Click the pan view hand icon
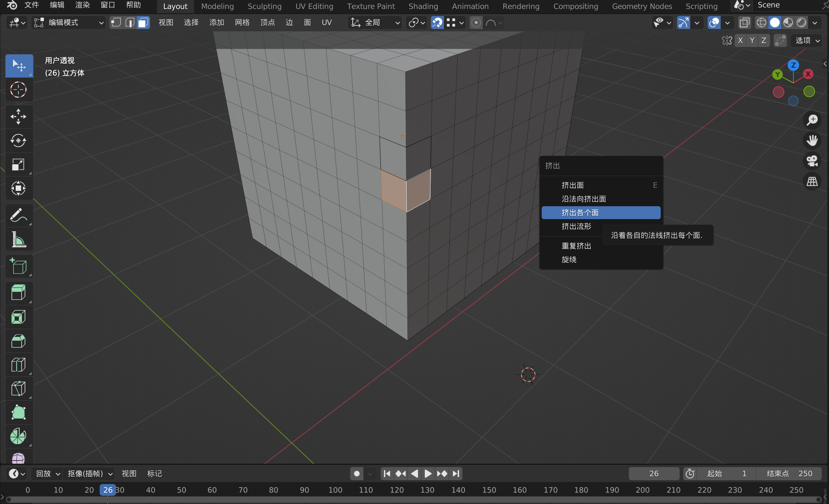This screenshot has width=829, height=504. (x=812, y=140)
